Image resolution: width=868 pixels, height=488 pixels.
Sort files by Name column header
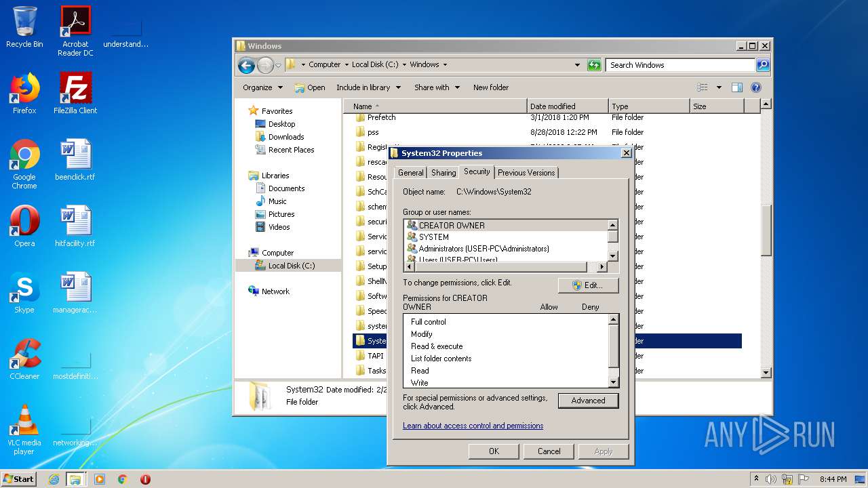[435, 106]
